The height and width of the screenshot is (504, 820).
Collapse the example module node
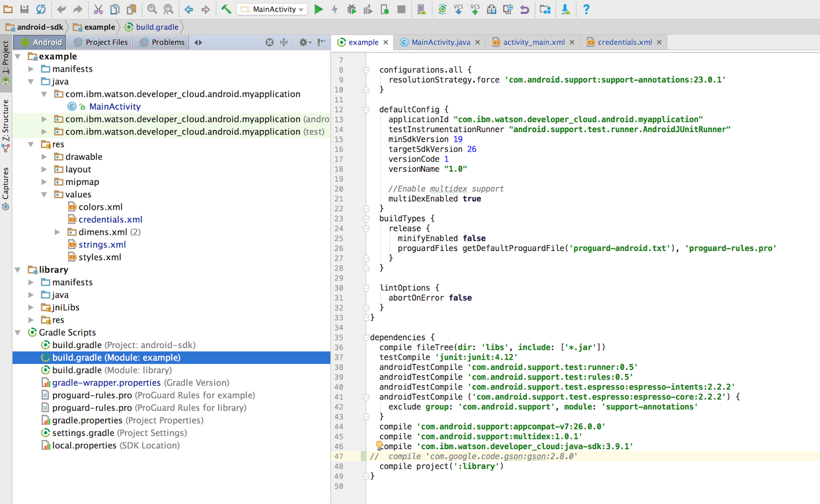pos(18,56)
